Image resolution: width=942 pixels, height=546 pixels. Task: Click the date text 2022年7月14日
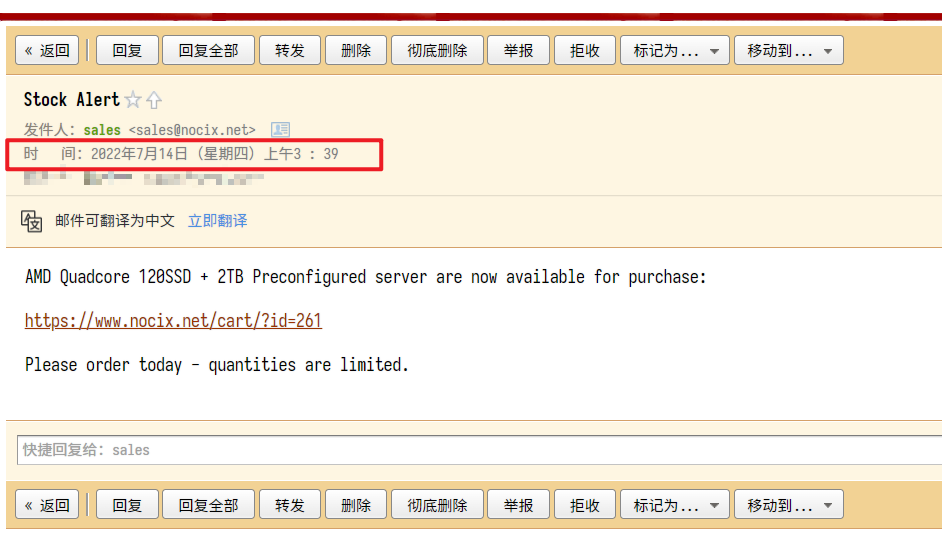[139, 154]
